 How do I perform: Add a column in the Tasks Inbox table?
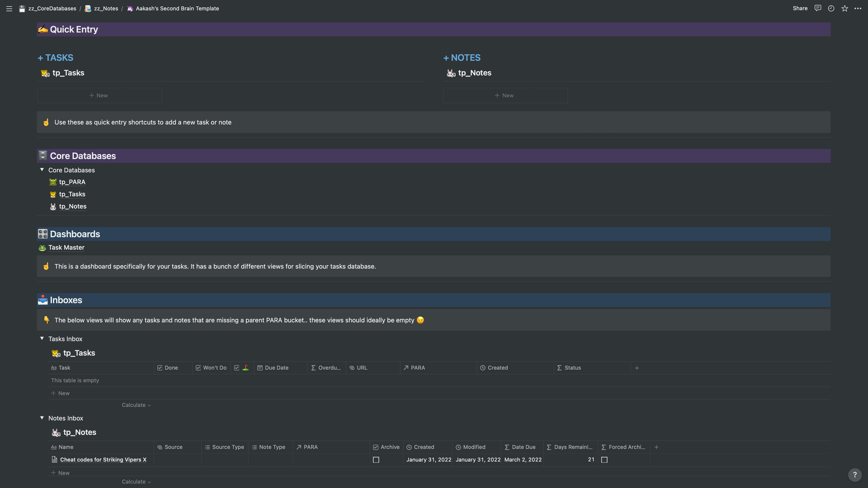637,368
